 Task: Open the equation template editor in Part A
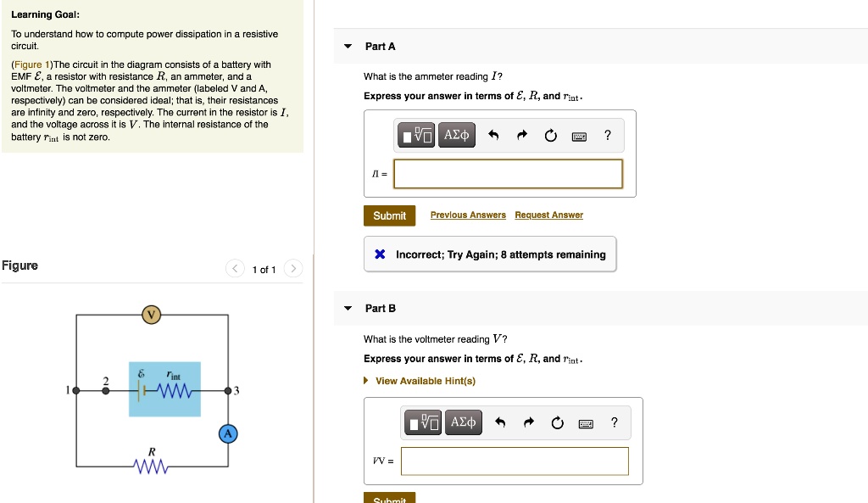click(415, 135)
